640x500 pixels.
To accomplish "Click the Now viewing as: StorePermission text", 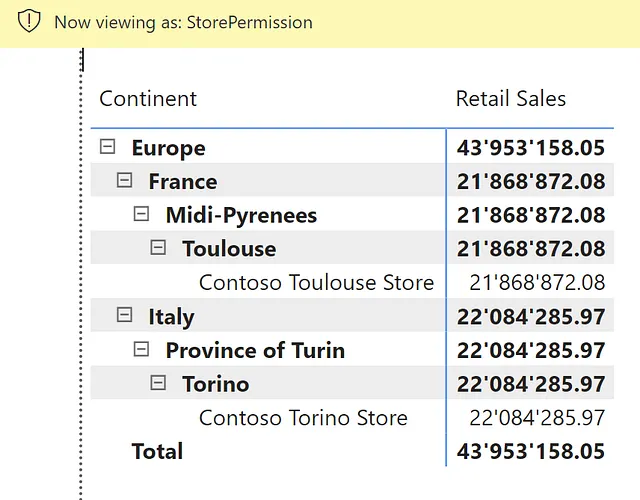I will pos(183,22).
